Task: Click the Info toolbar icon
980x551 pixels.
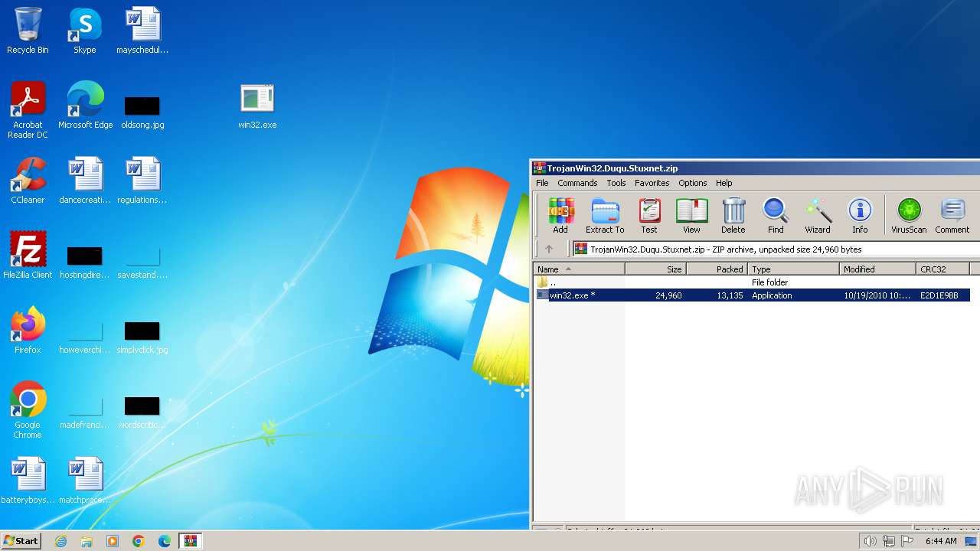Action: click(x=860, y=216)
